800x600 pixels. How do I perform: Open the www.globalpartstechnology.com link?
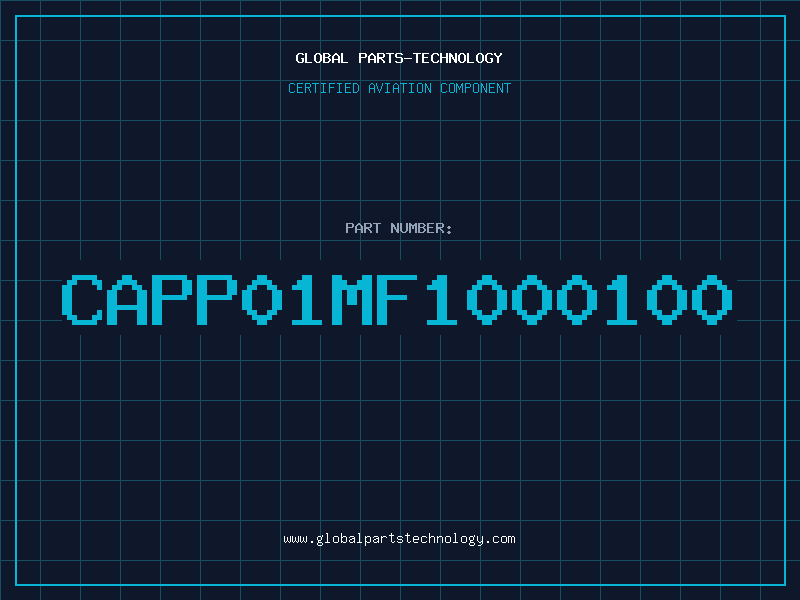399,539
